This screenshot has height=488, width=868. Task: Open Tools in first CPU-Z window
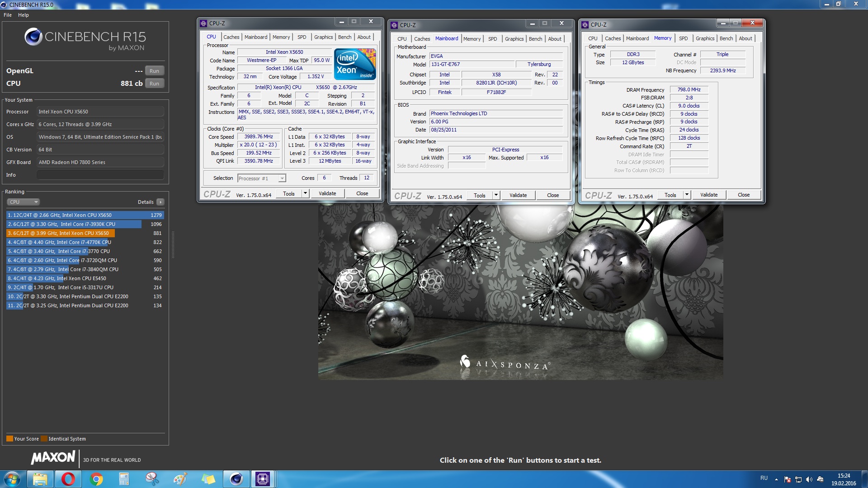(288, 193)
